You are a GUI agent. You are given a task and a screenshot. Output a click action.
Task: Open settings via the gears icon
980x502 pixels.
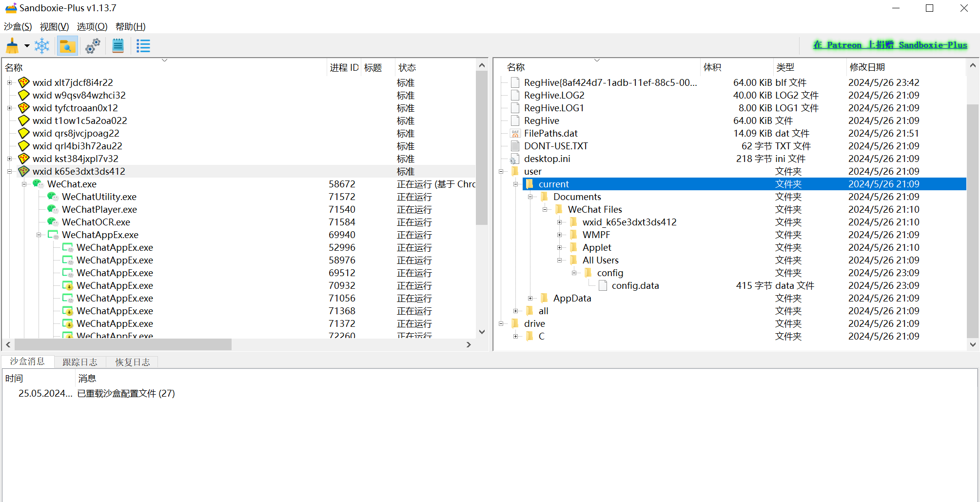tap(93, 46)
